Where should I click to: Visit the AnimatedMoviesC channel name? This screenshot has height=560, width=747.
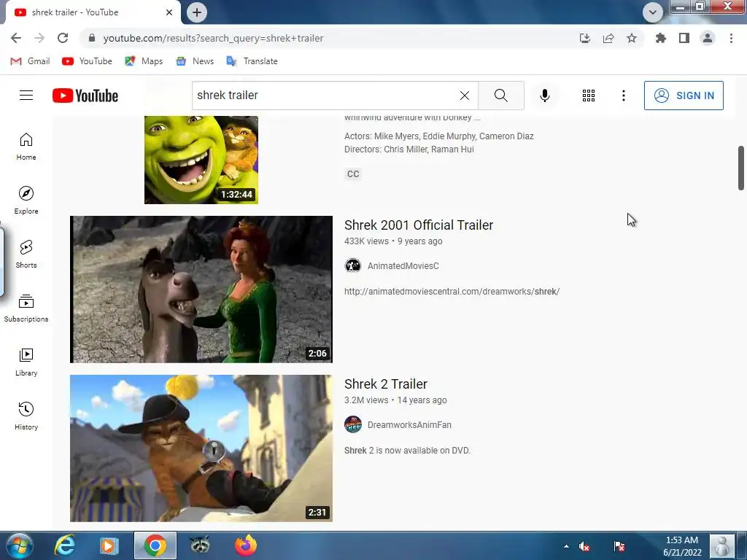tap(403, 265)
